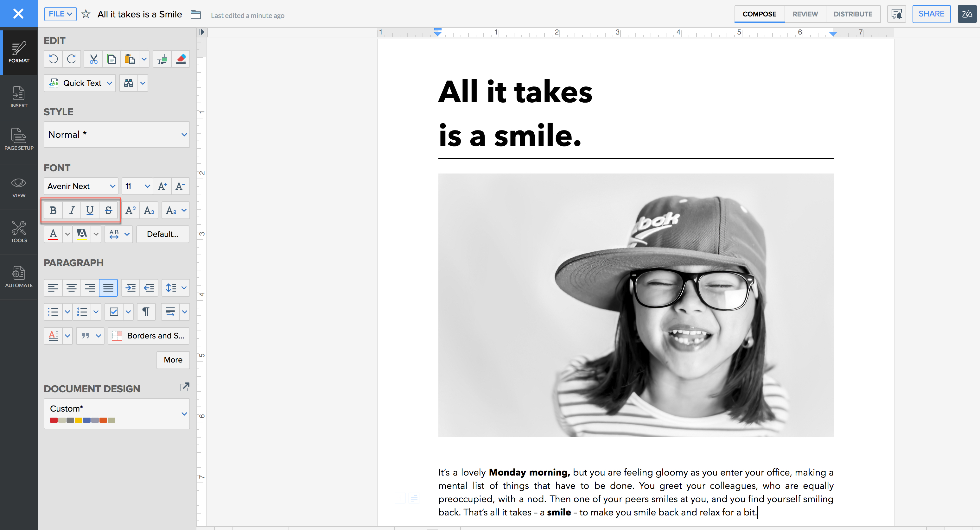Image resolution: width=980 pixels, height=530 pixels.
Task: Click the More paragraph options button
Action: click(173, 360)
